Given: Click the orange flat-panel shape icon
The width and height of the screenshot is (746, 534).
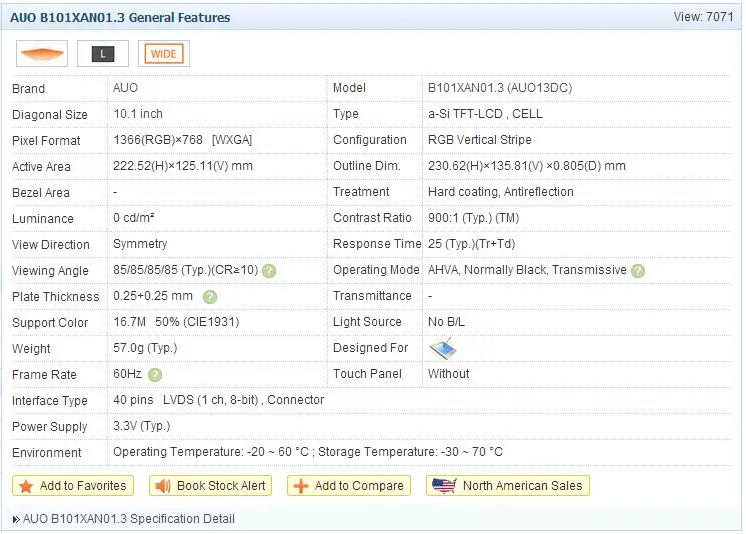Looking at the screenshot, I should (x=42, y=54).
